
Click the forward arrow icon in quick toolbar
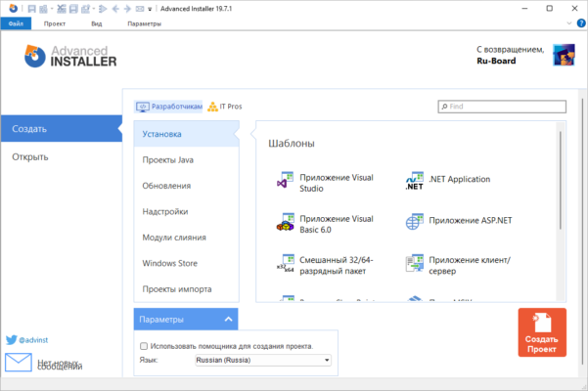(127, 9)
